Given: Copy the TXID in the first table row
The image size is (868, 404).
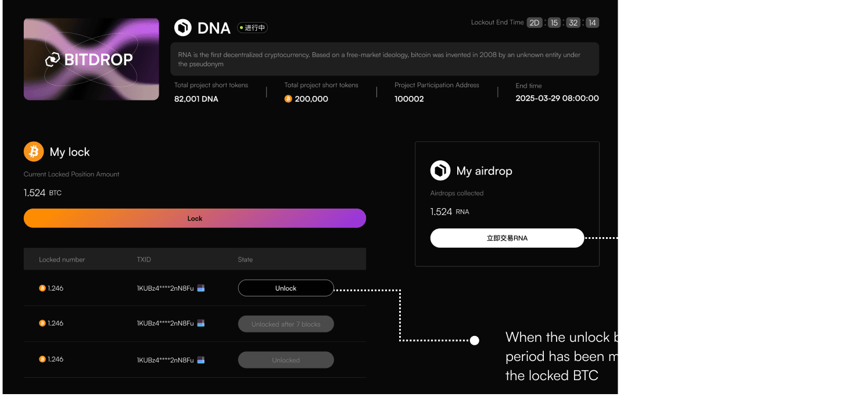Looking at the screenshot, I should [201, 288].
